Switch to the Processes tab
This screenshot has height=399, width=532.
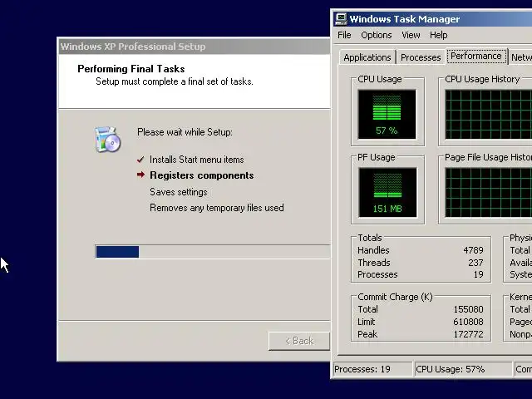pyautogui.click(x=421, y=57)
